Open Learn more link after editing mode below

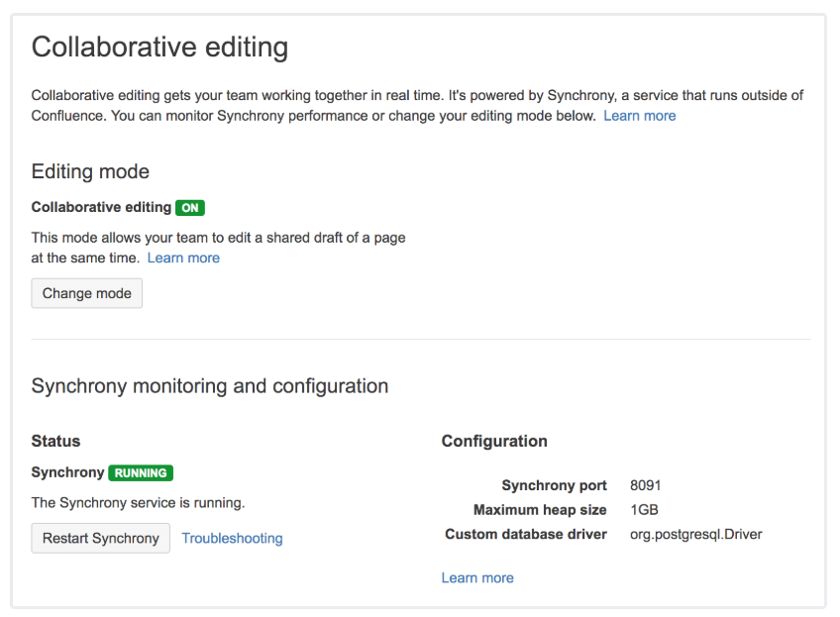tap(640, 116)
